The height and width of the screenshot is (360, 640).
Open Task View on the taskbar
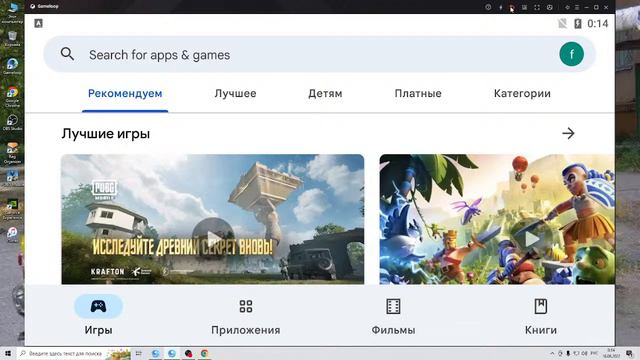click(139, 353)
